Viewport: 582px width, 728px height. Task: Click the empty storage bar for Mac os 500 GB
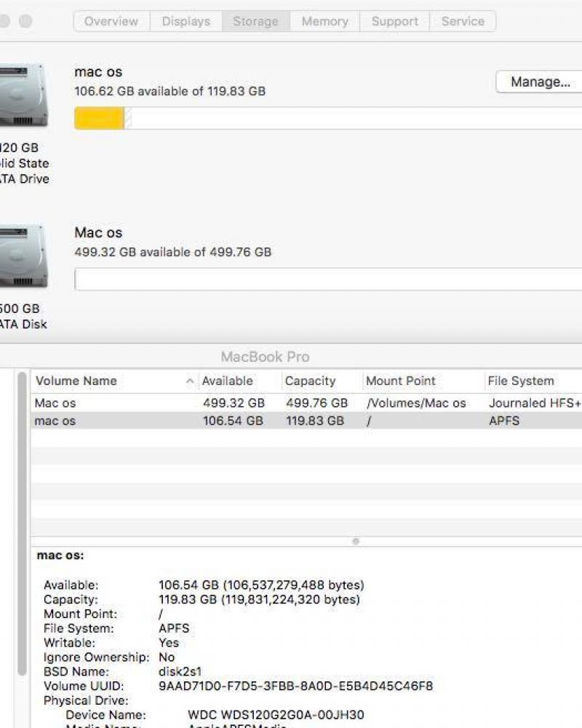click(328, 280)
